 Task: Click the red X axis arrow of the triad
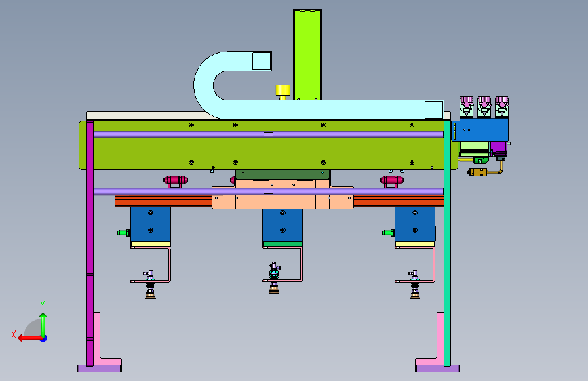[29, 338]
